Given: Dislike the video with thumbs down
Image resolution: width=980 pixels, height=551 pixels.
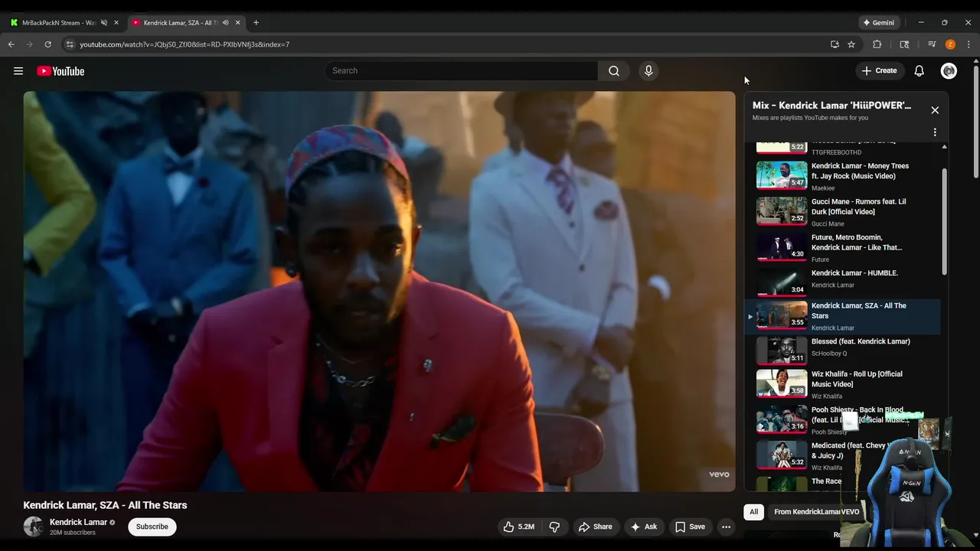Looking at the screenshot, I should click(554, 527).
